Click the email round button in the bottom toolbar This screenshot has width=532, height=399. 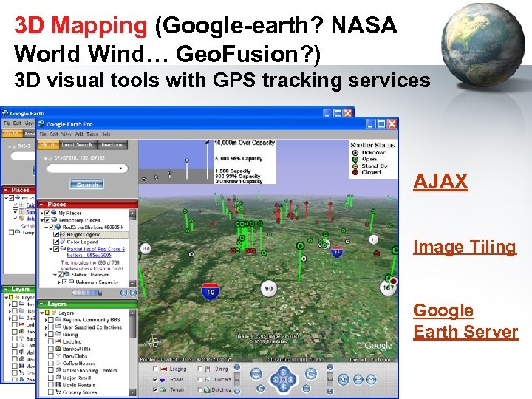point(371,380)
